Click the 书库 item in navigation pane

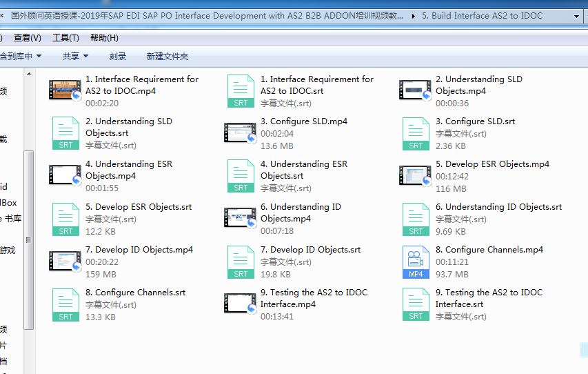click(11, 219)
